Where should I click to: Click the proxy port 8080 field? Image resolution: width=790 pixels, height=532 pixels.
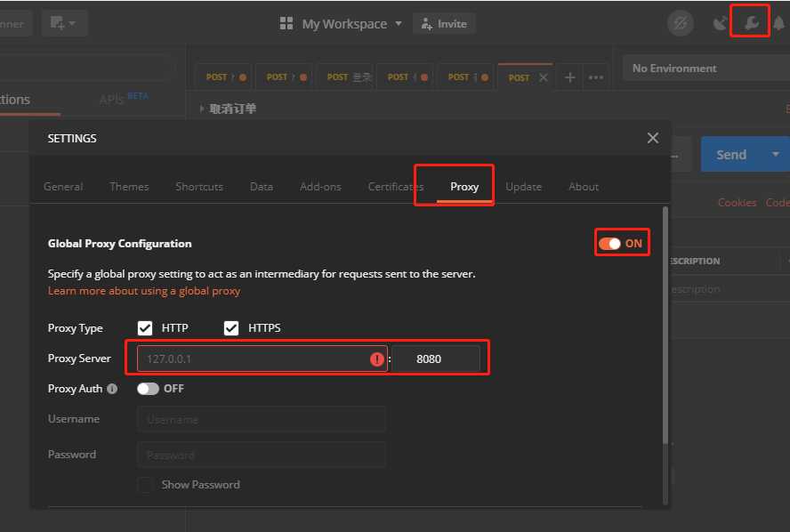pyautogui.click(x=436, y=359)
